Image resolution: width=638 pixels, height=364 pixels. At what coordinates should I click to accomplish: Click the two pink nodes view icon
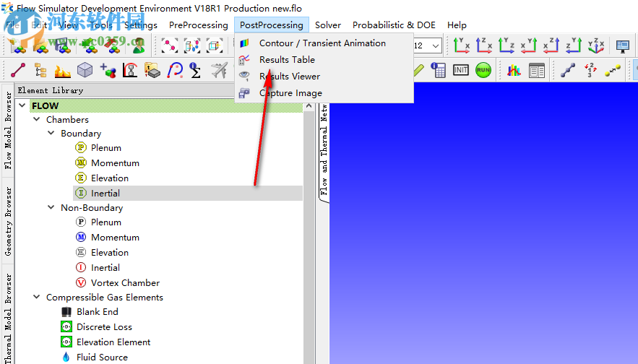169,45
